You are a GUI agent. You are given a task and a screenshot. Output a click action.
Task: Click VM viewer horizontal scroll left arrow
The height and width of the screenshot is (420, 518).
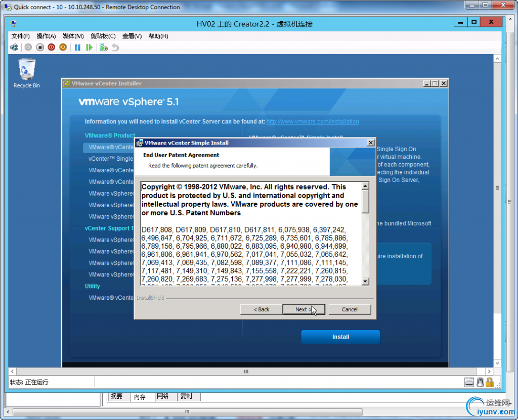coord(12,371)
